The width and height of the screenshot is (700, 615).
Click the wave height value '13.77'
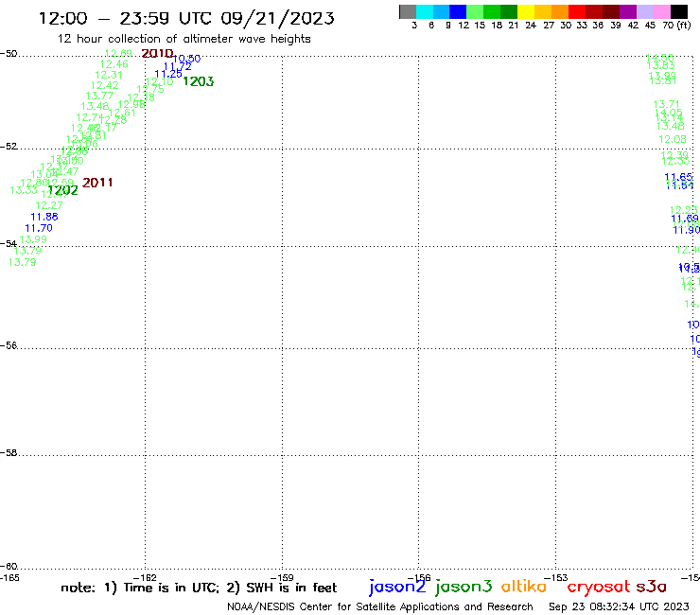pyautogui.click(x=99, y=96)
